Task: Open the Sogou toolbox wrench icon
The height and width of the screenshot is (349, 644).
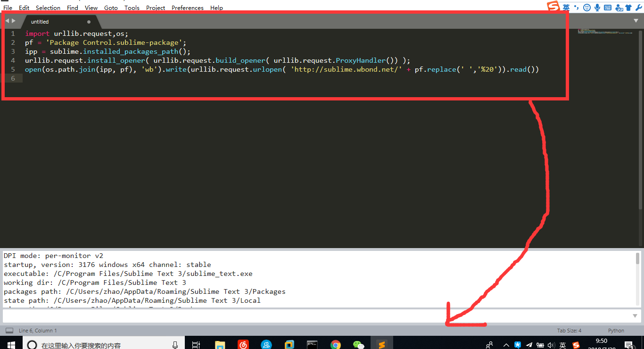Action: [x=639, y=7]
